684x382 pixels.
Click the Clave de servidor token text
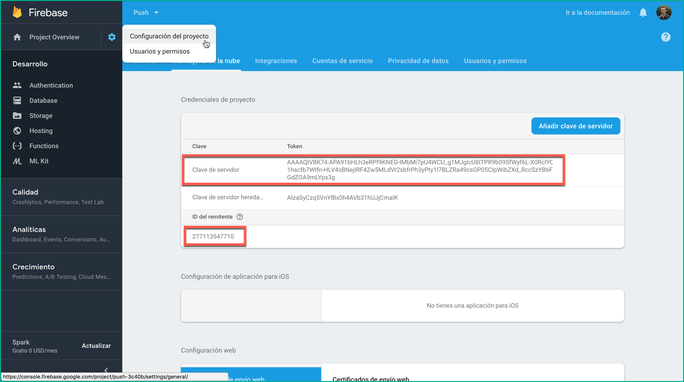(x=420, y=170)
